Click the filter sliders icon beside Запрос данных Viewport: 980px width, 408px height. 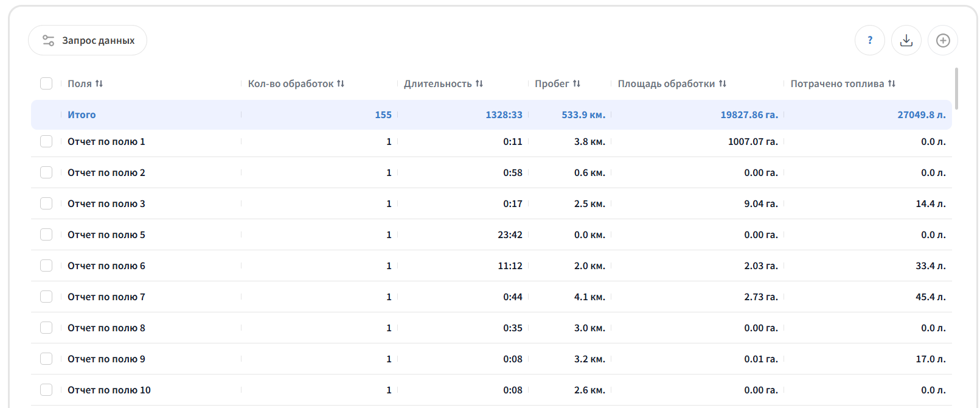(x=48, y=40)
